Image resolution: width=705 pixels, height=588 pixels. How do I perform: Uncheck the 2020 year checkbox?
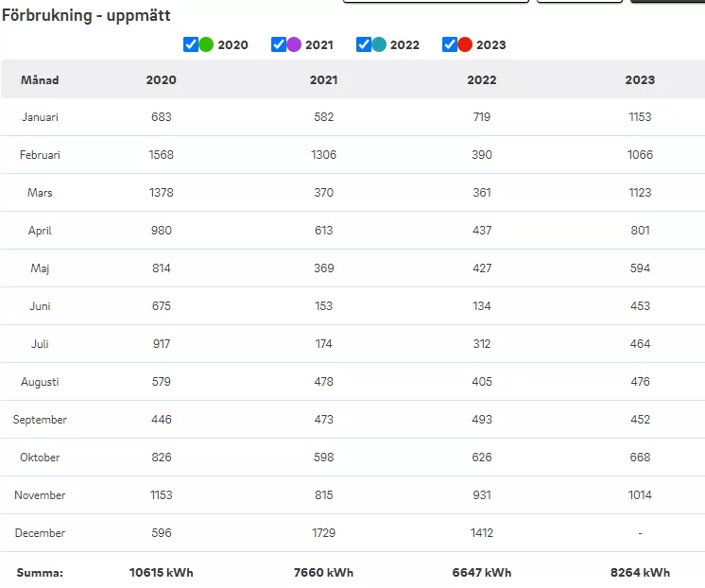pyautogui.click(x=191, y=44)
